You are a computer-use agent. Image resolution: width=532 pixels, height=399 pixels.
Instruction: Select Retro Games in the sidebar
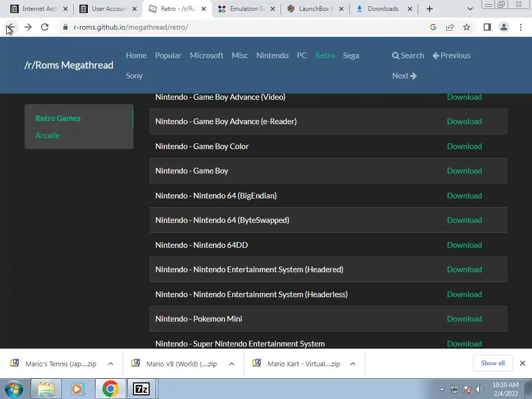tap(58, 118)
